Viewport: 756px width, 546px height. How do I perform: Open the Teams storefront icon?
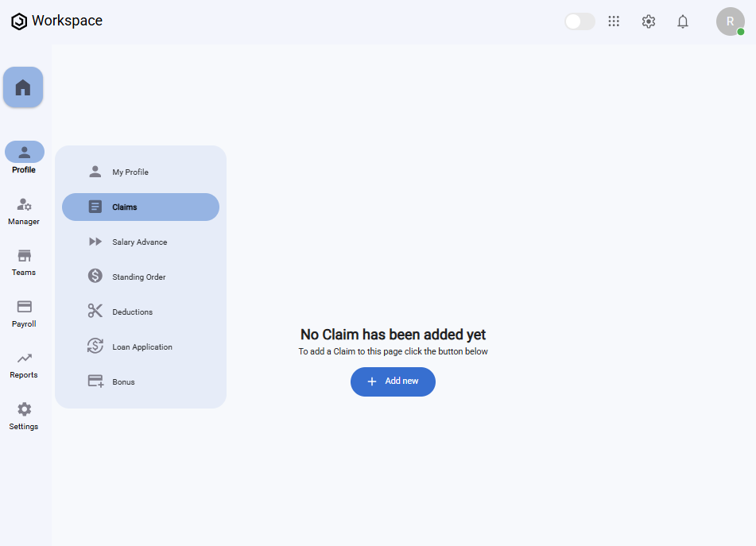24,256
